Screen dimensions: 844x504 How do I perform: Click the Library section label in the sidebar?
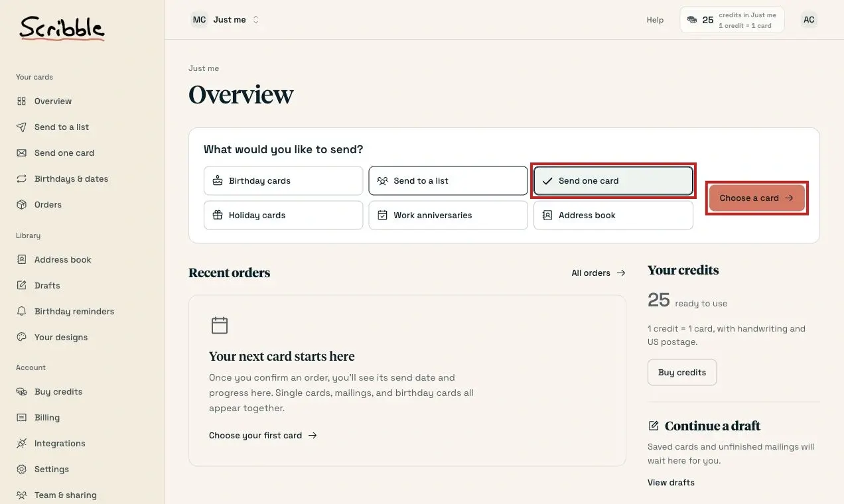point(29,236)
